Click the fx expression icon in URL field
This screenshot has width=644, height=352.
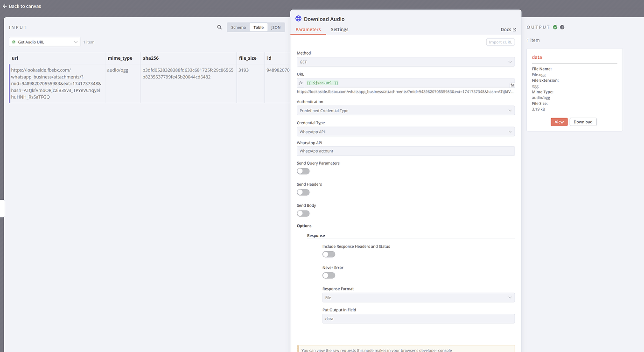pos(301,83)
